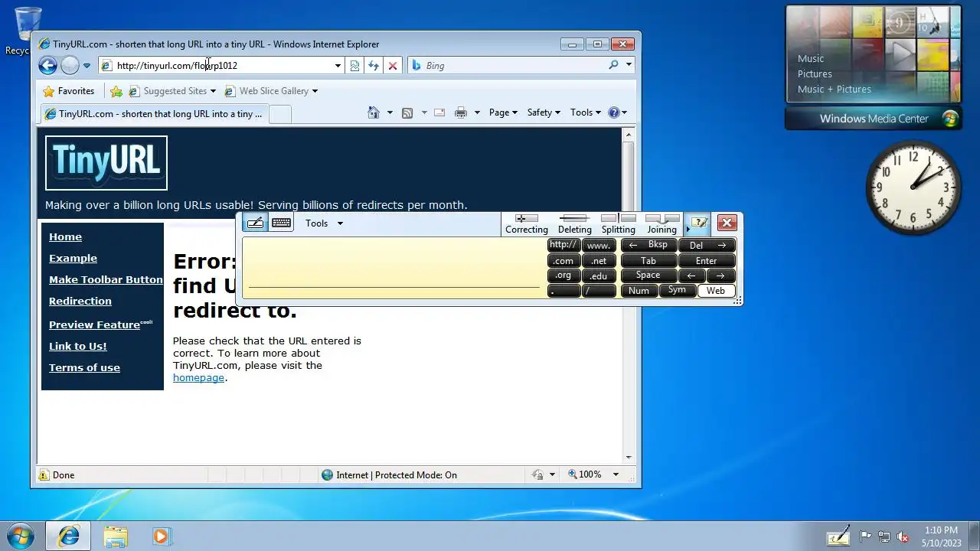The height and width of the screenshot is (551, 980).
Task: Toggle the Num keypad button
Action: [x=639, y=291]
